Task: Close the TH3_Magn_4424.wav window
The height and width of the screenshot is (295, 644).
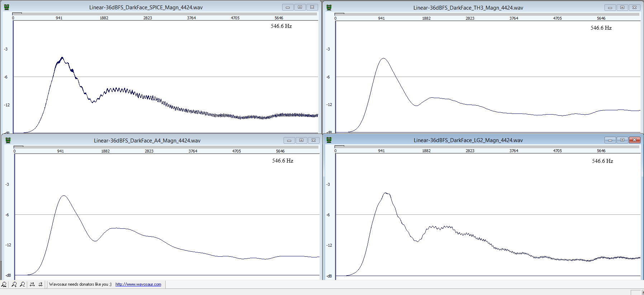Action: pyautogui.click(x=635, y=8)
